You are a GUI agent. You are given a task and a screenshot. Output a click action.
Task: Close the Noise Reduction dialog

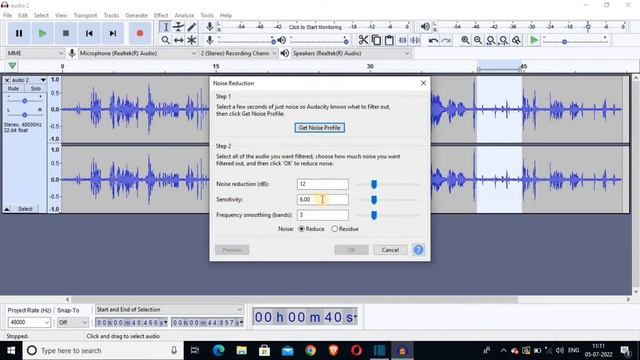423,83
